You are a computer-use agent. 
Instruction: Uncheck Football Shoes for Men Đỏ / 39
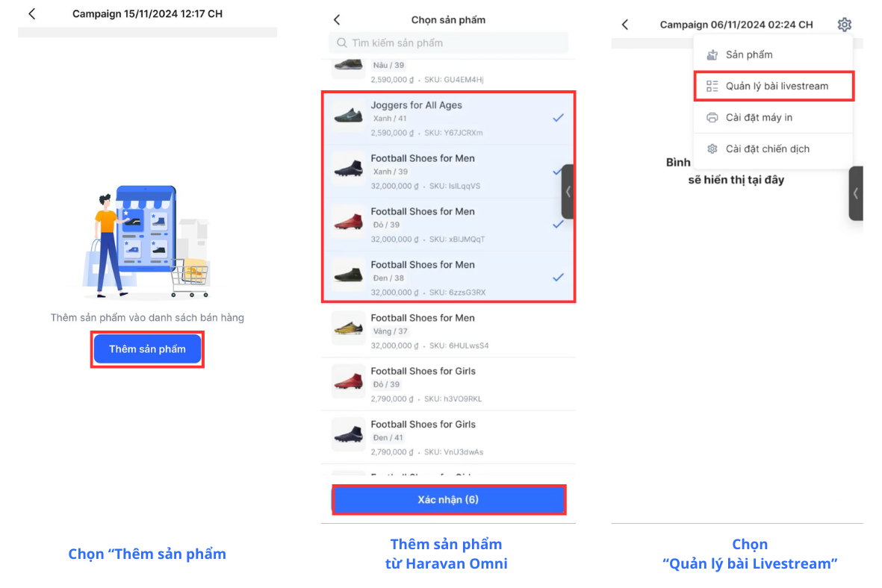pyautogui.click(x=557, y=224)
